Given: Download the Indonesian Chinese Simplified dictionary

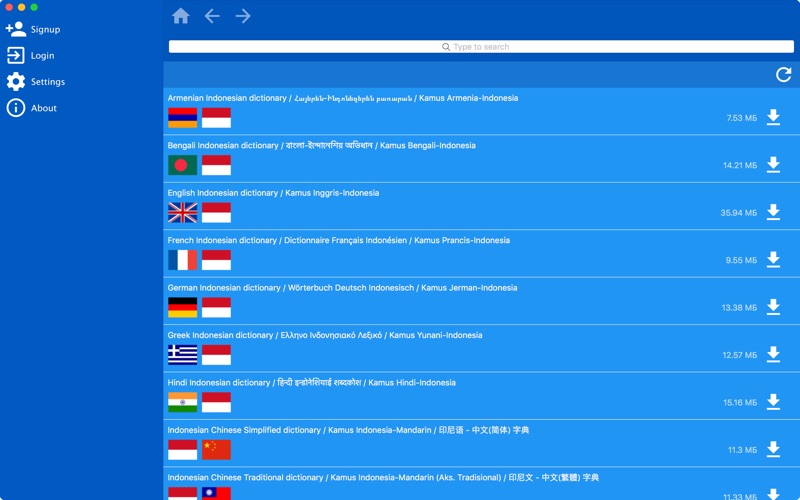Looking at the screenshot, I should coord(773,449).
